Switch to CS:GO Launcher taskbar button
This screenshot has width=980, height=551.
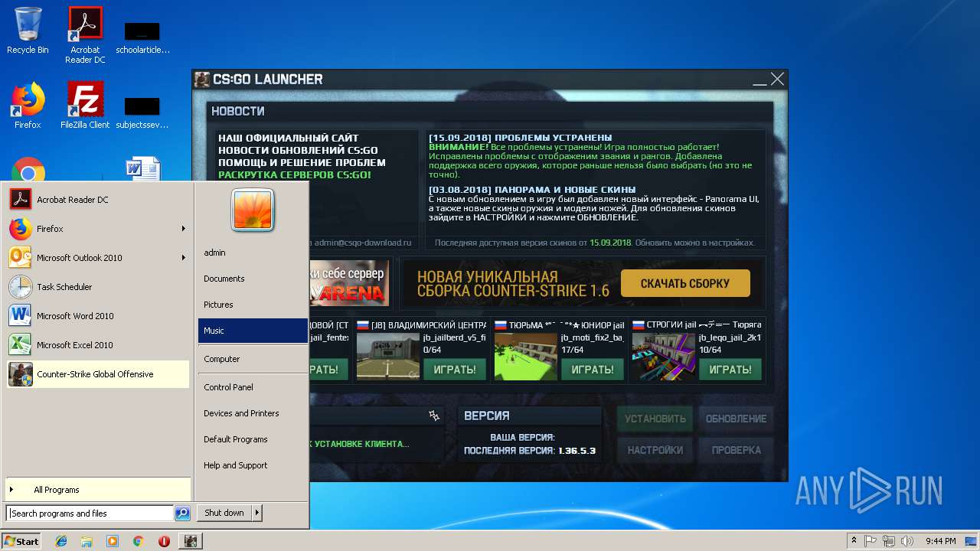tap(191, 541)
